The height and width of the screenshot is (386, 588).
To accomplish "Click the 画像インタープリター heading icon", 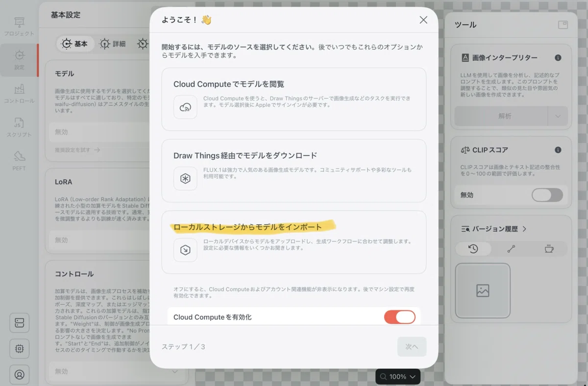I will [x=465, y=58].
